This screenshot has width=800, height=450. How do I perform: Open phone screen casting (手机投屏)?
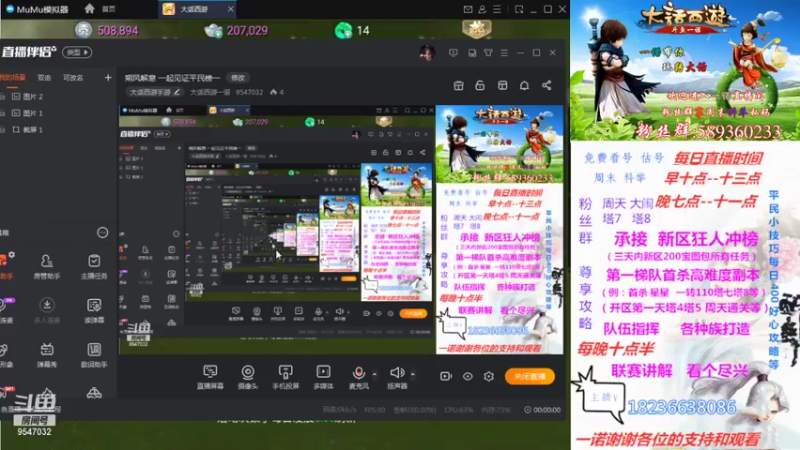(285, 377)
